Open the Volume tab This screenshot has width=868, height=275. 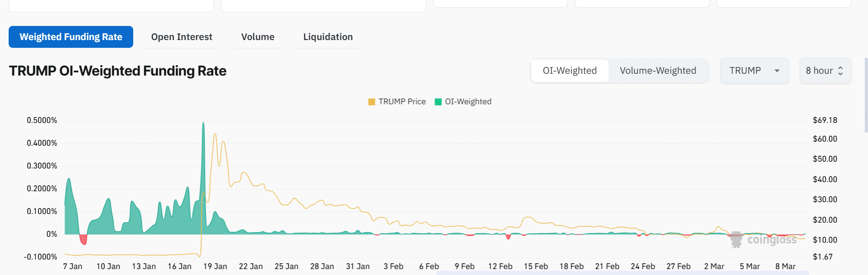coord(258,37)
